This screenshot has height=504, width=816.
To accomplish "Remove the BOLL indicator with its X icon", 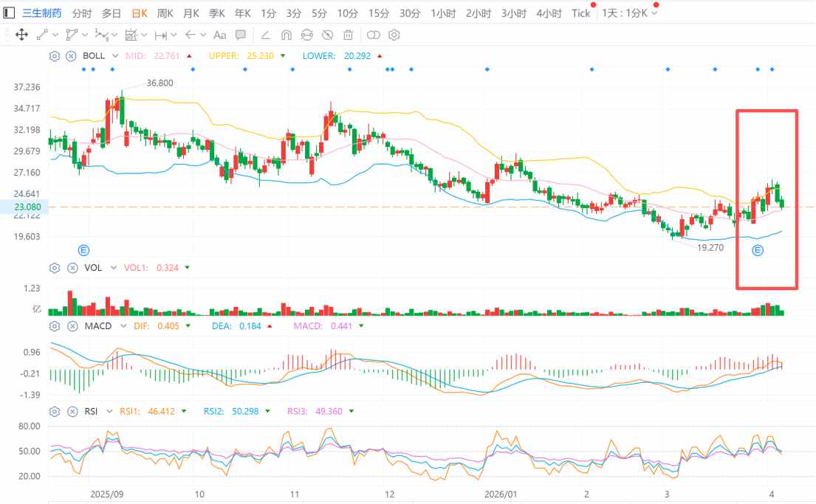I will pos(72,55).
